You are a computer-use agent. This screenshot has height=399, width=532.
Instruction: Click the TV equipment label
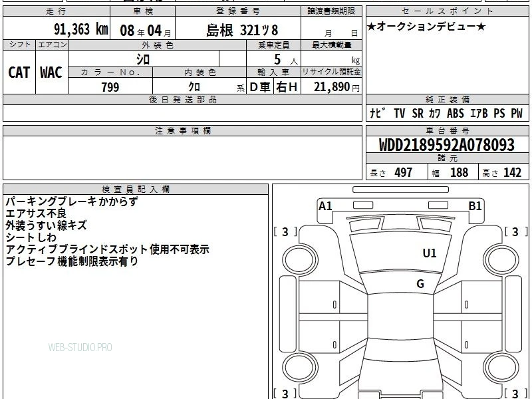[x=400, y=113]
